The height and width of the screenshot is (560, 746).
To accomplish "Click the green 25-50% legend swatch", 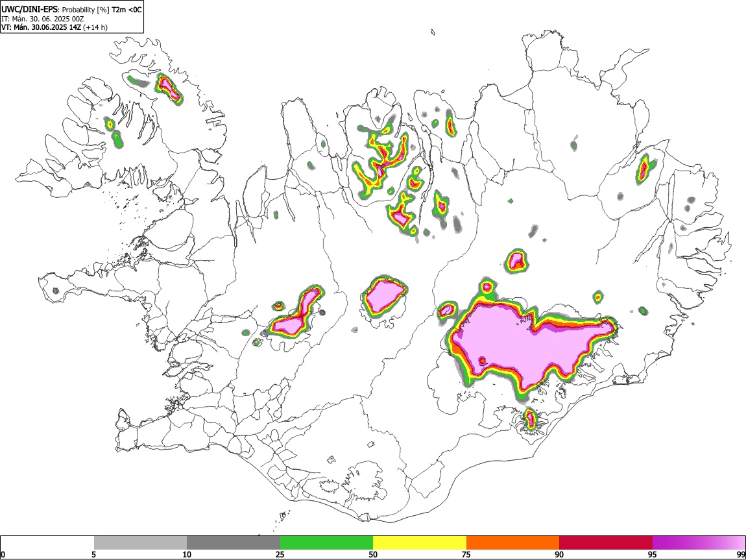I will click(326, 543).
